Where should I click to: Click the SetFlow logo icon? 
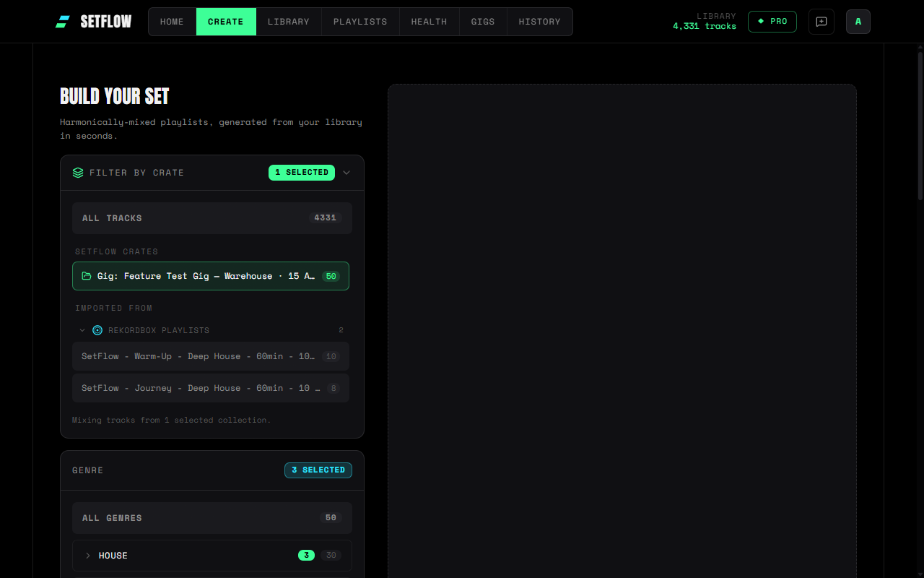(x=63, y=22)
